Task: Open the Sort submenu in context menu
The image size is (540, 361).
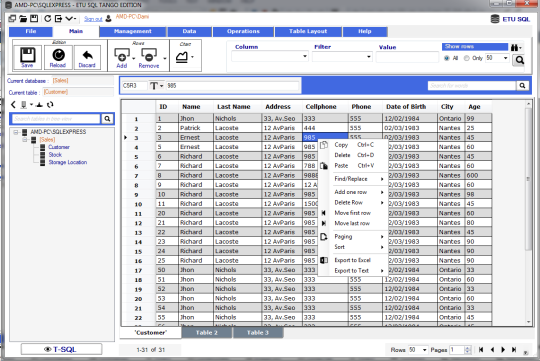Action: (x=353, y=247)
